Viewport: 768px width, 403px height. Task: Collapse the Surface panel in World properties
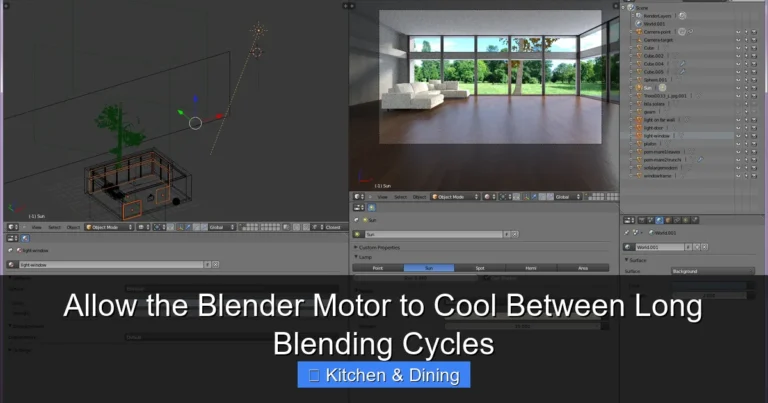(x=636, y=261)
